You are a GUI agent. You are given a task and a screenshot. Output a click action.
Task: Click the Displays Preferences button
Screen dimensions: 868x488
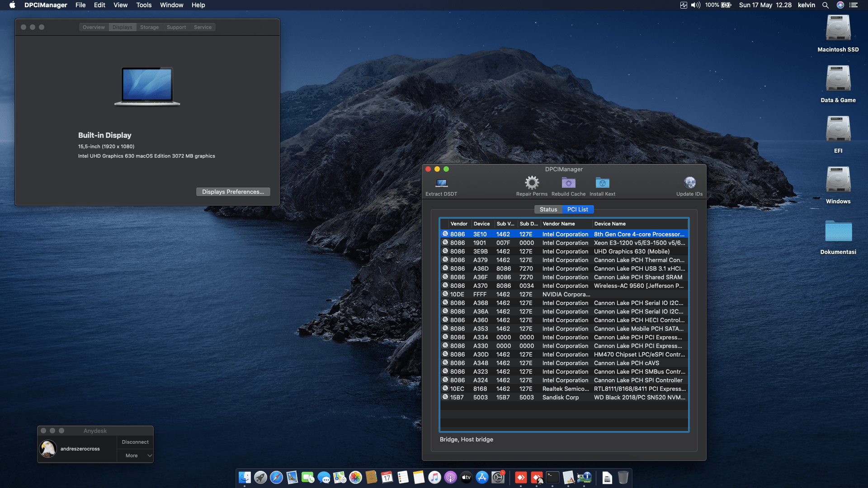coord(233,192)
